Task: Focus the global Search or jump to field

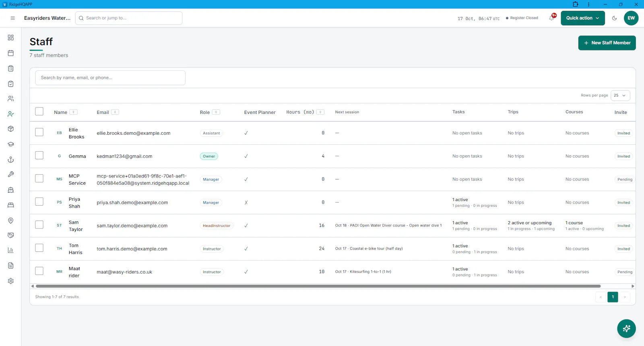Action: 129,18
